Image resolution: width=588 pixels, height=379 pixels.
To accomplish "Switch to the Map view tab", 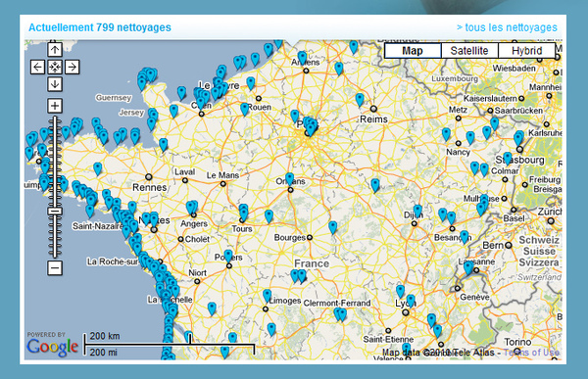I will [413, 51].
